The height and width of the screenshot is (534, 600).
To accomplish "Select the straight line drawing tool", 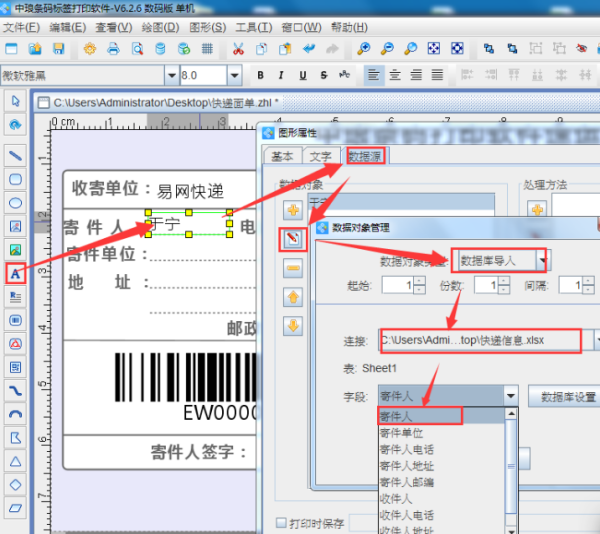I will [x=15, y=155].
